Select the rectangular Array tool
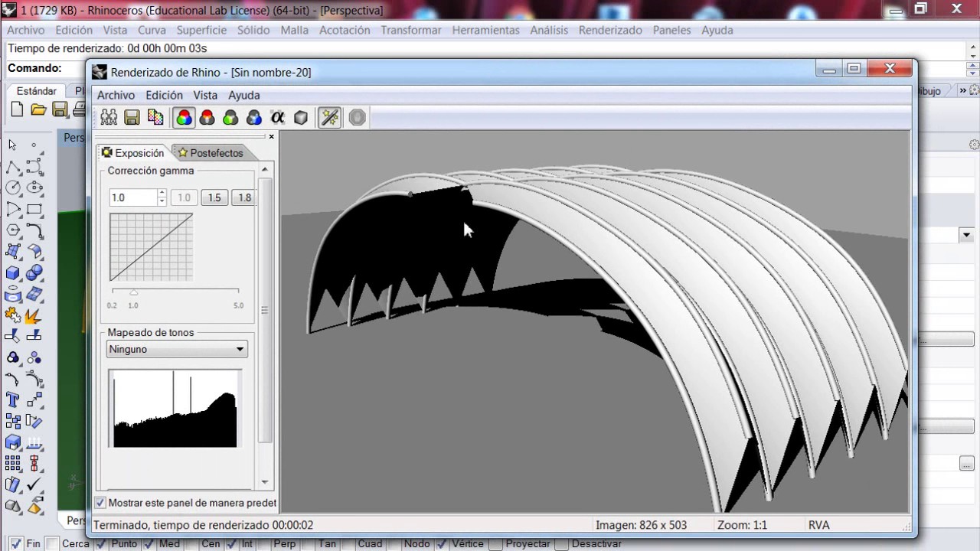 (x=13, y=463)
